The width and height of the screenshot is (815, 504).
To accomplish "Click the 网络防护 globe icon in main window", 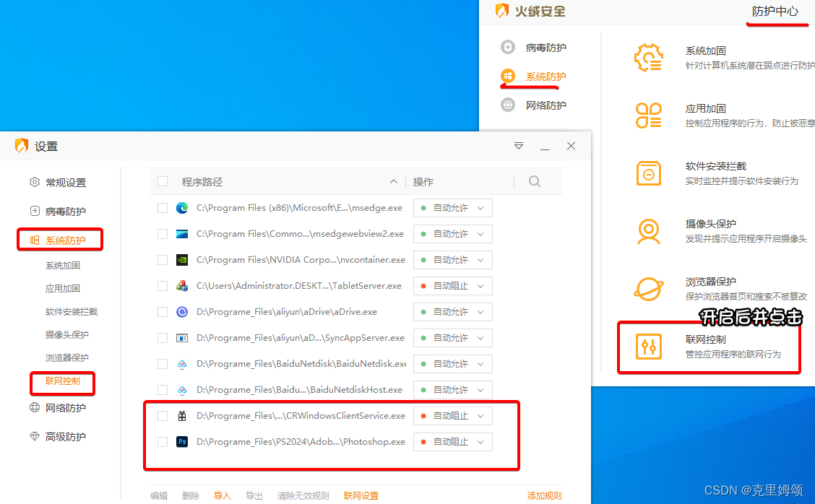I will pyautogui.click(x=508, y=105).
